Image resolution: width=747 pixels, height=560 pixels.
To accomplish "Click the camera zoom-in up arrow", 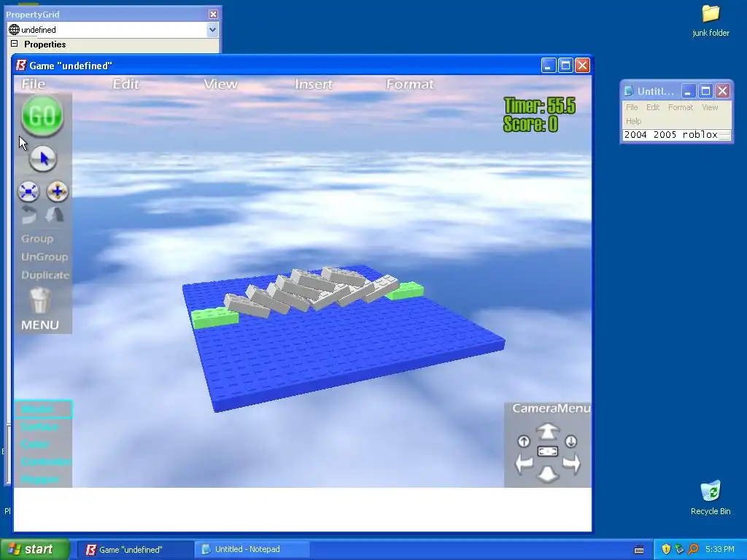I will 547,432.
